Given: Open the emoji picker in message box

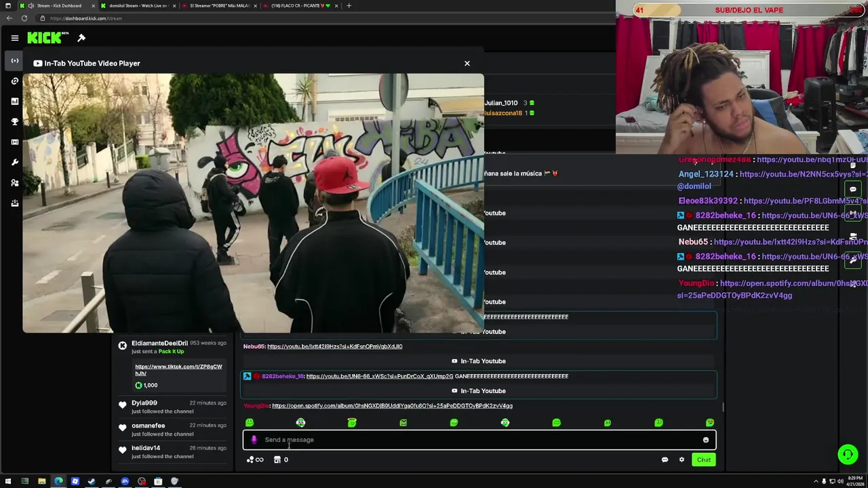Looking at the screenshot, I should [705, 440].
